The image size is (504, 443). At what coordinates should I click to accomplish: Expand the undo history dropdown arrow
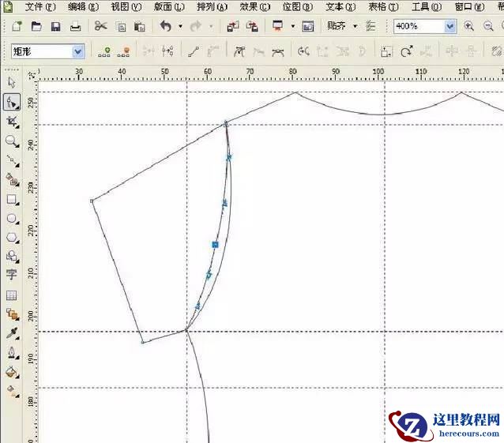pos(180,26)
